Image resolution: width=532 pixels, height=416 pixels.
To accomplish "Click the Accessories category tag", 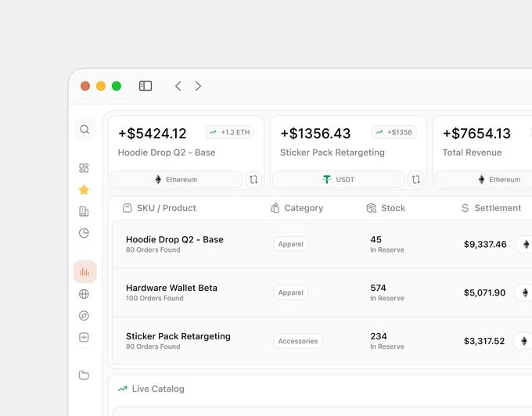I will 298,341.
